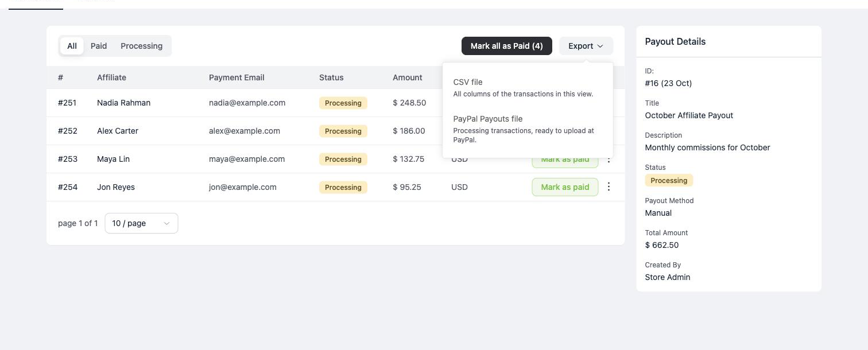Open the 10 / page size dropdown
The height and width of the screenshot is (350, 868).
point(141,223)
